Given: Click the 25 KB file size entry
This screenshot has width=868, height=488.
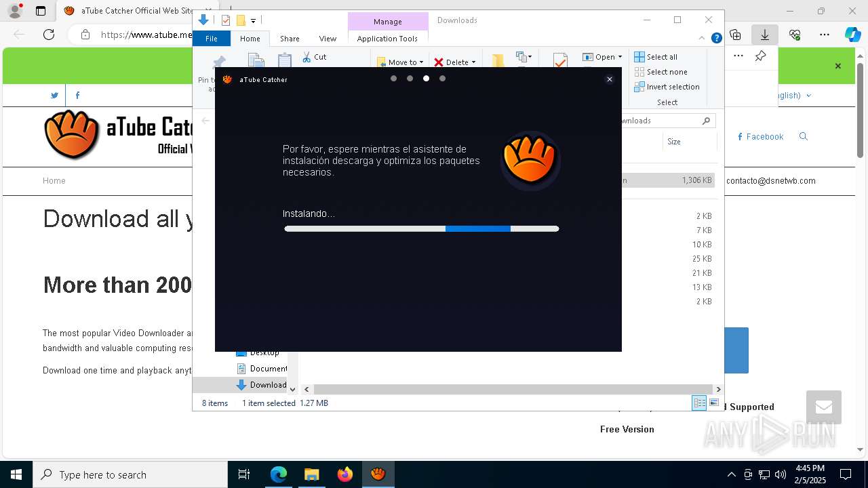Looking at the screenshot, I should 702,259.
